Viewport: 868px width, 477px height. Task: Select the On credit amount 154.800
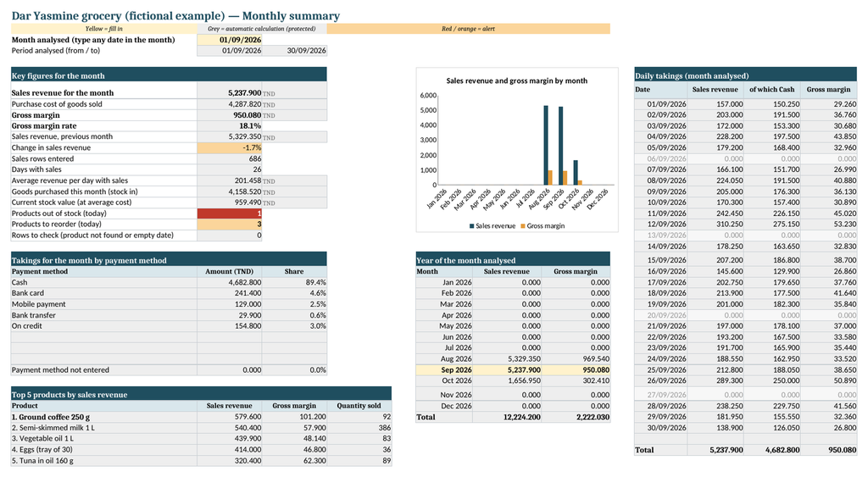(229, 326)
